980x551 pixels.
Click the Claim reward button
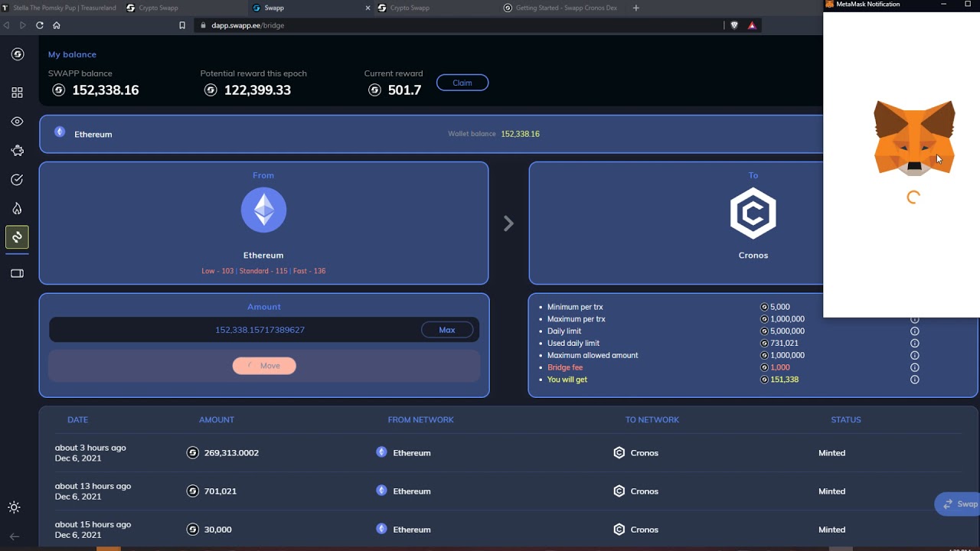pos(462,83)
